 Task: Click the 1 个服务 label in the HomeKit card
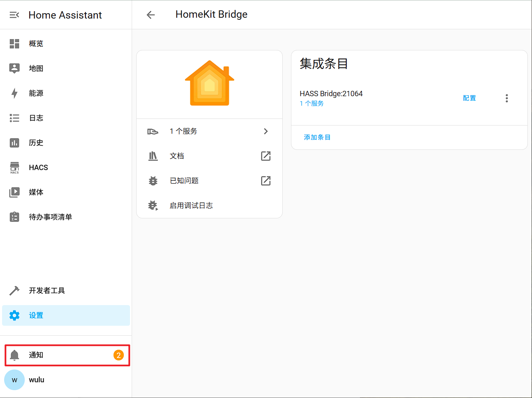[183, 131]
